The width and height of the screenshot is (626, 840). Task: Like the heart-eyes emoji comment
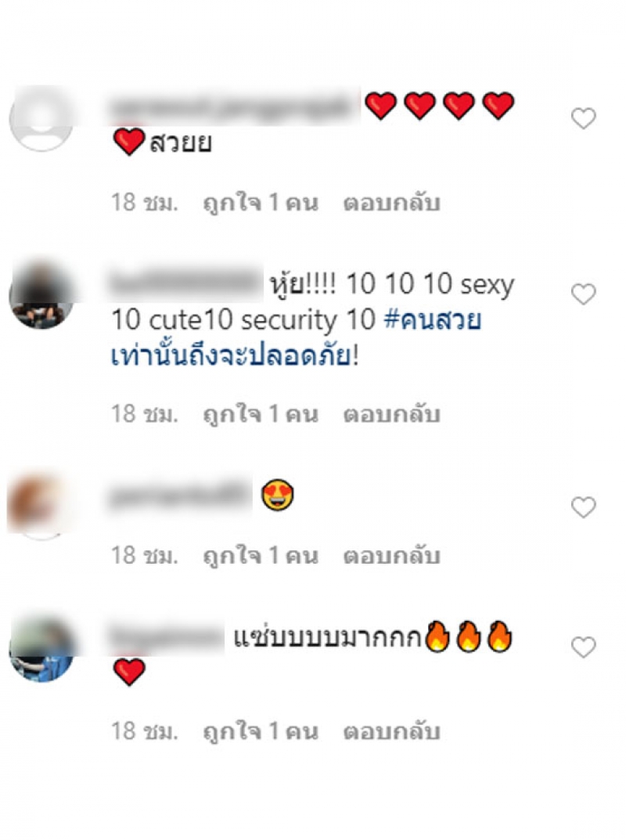pos(583,507)
